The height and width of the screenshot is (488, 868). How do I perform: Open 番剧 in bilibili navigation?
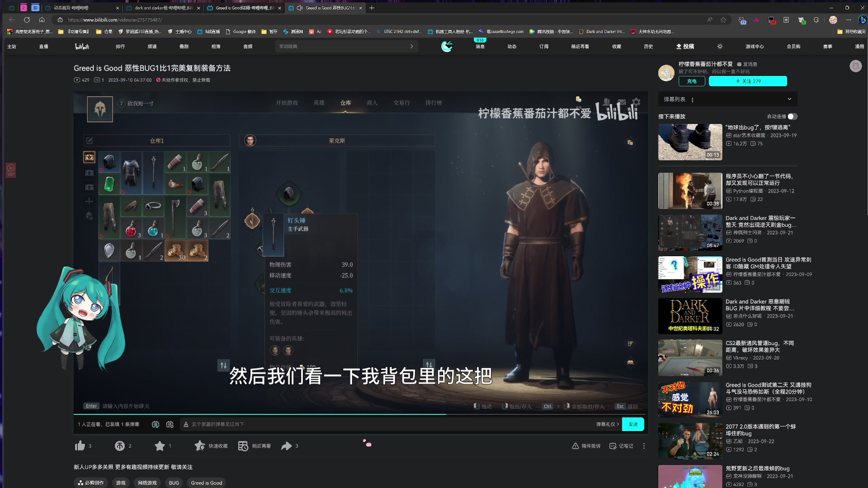click(x=184, y=47)
